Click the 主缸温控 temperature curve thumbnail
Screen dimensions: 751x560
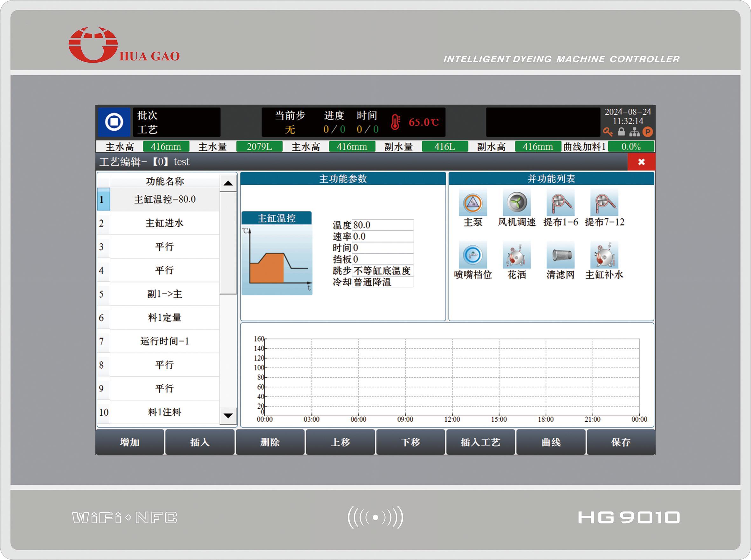pos(277,253)
